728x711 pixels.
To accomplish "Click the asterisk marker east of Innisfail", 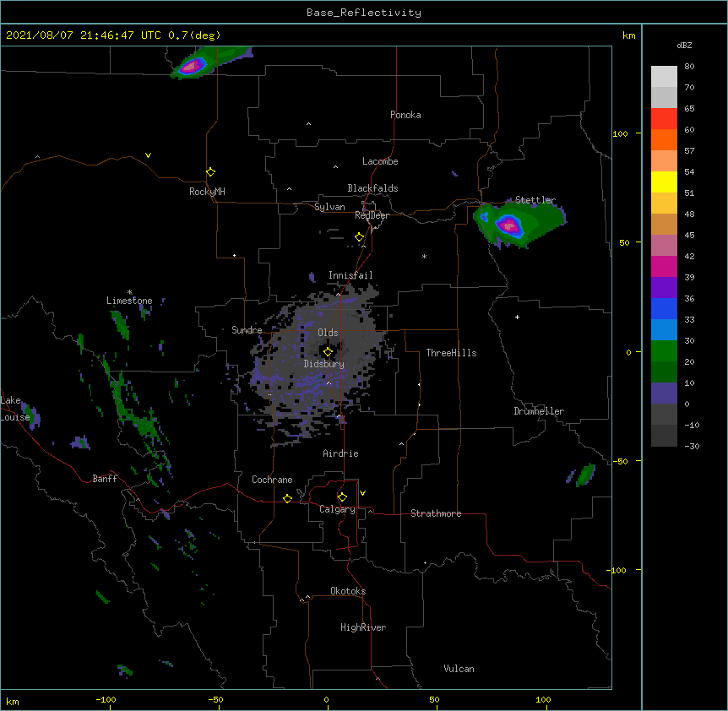I will (424, 256).
